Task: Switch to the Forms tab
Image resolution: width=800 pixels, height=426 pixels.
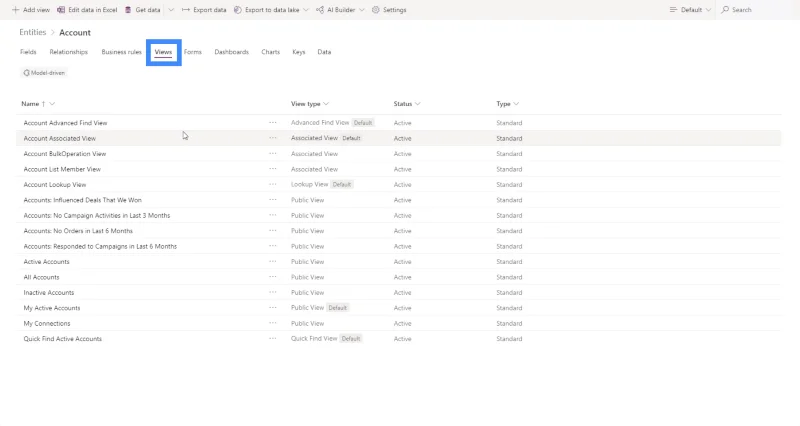Action: click(193, 52)
